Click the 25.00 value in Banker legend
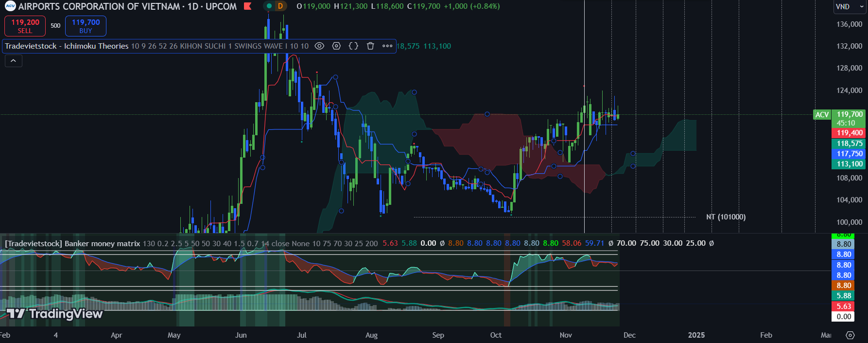This screenshot has width=868, height=343. (696, 243)
